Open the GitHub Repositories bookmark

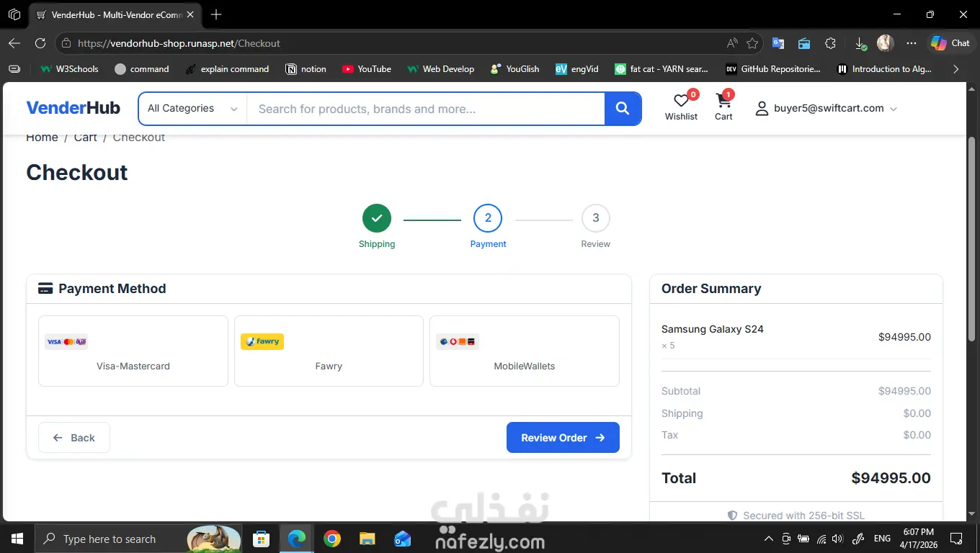tap(773, 69)
